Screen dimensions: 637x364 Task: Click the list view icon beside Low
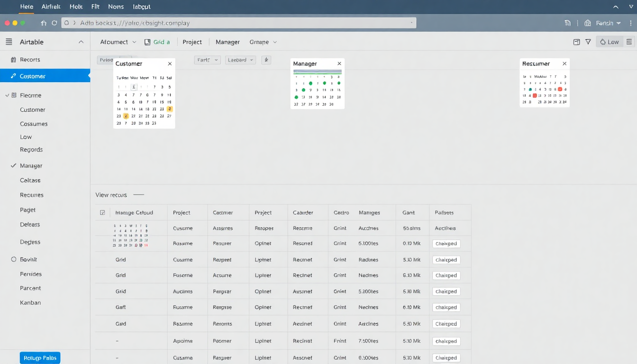(629, 42)
